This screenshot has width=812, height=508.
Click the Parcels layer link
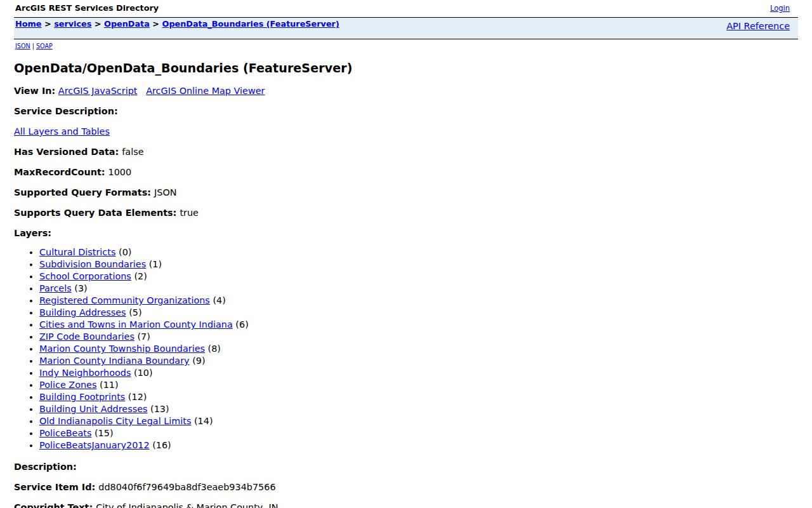(55, 288)
